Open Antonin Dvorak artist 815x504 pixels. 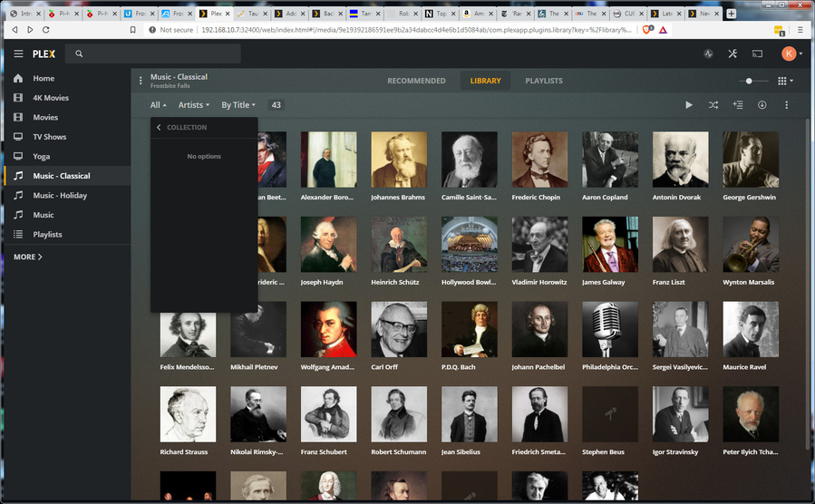tap(681, 159)
